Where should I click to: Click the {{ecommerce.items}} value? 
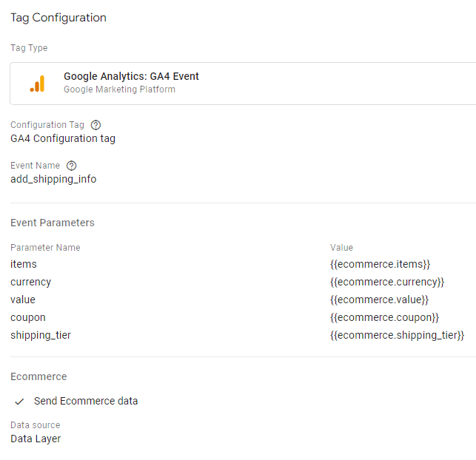click(380, 264)
